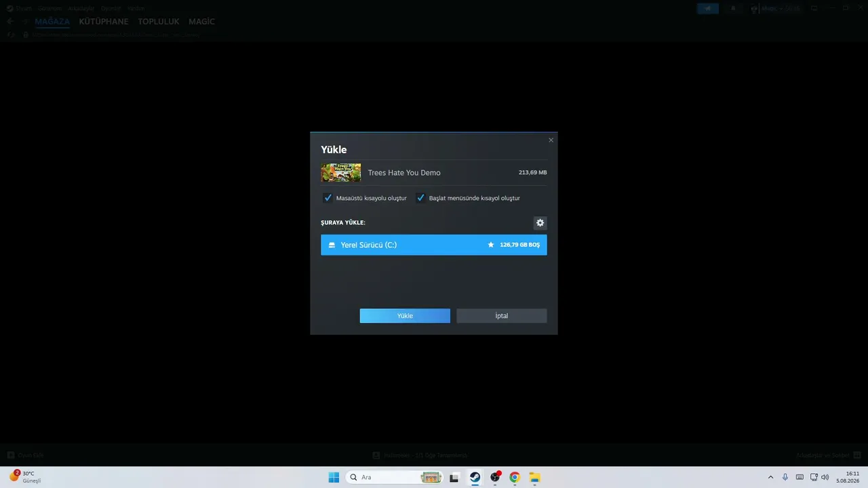Click the blue Yükle button

coord(405,316)
